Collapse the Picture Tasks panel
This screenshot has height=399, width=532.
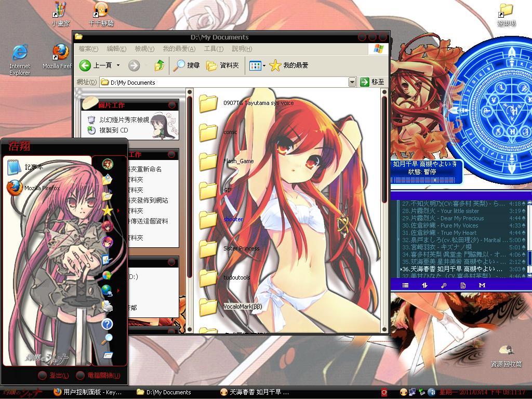pyautogui.click(x=171, y=105)
